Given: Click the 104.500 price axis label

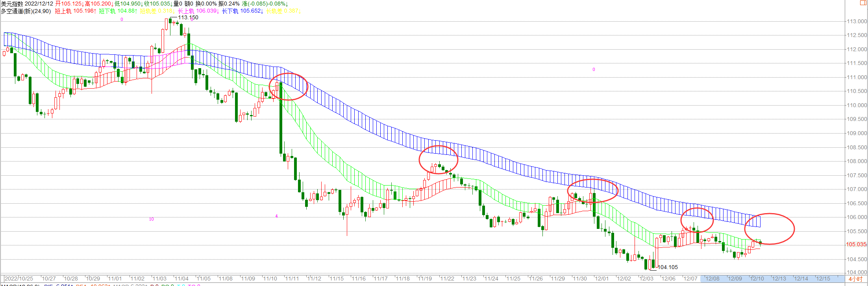Looking at the screenshot, I should point(857,259).
